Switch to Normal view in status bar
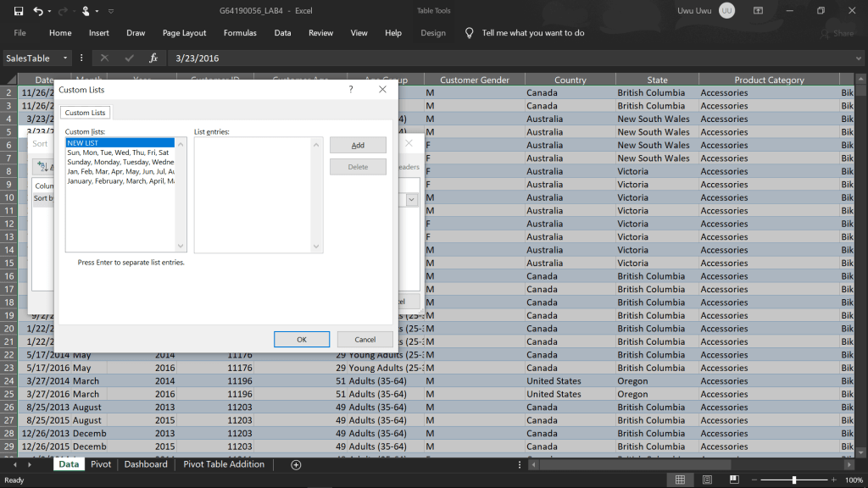The image size is (868, 488). [x=680, y=480]
